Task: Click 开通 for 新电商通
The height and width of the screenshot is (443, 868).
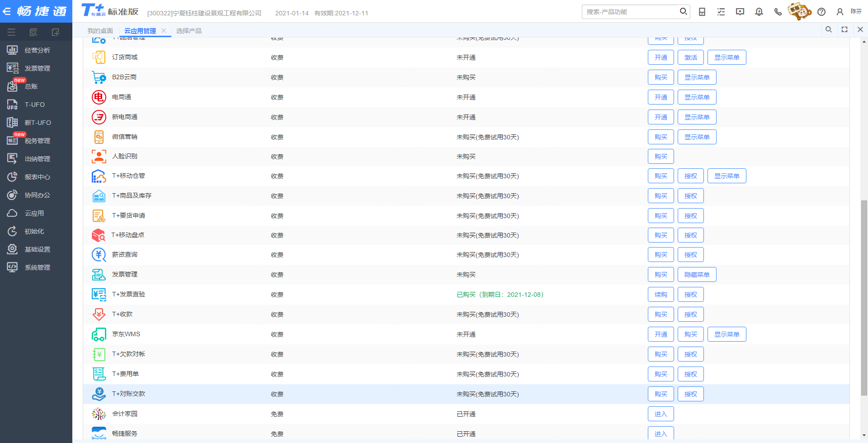Action: point(661,117)
